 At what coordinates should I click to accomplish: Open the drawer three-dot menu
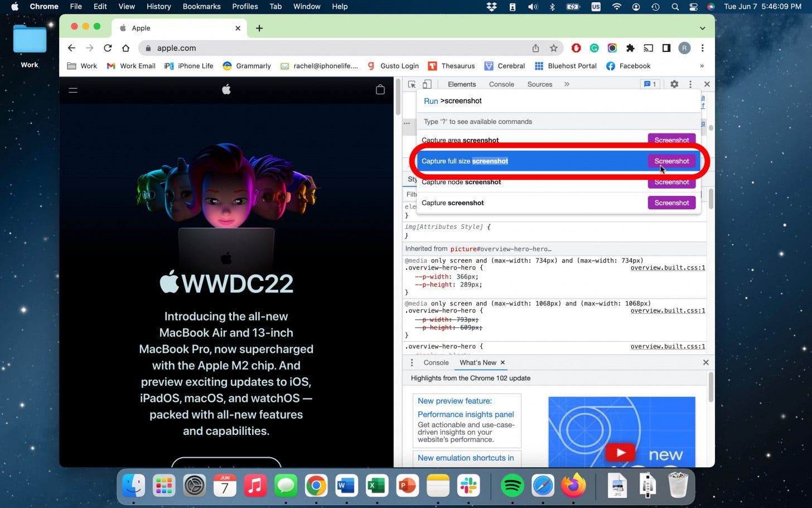(412, 363)
